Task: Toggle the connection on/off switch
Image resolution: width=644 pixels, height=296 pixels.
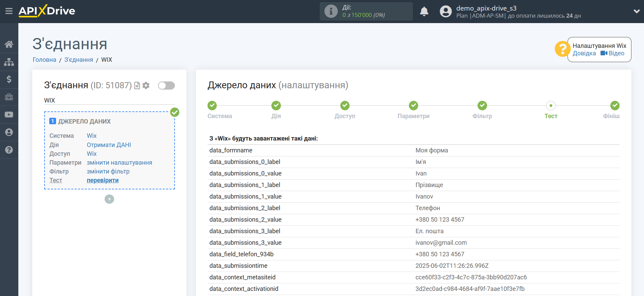Action: click(x=166, y=86)
